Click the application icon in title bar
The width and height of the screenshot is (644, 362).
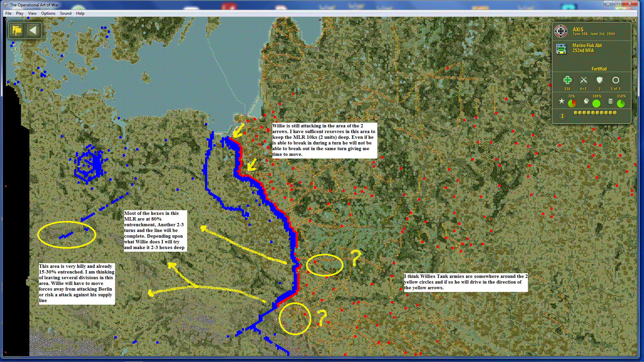tap(6, 5)
